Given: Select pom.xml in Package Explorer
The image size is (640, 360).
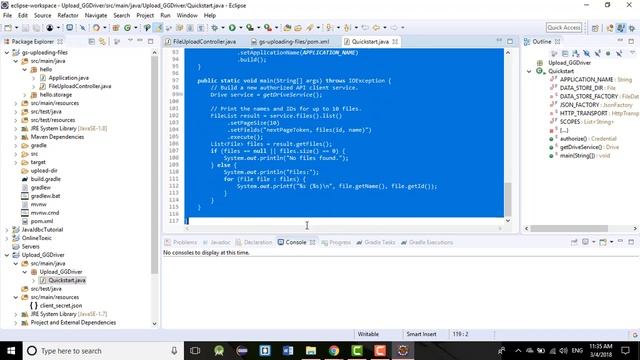Looking at the screenshot, I should pos(42,221).
